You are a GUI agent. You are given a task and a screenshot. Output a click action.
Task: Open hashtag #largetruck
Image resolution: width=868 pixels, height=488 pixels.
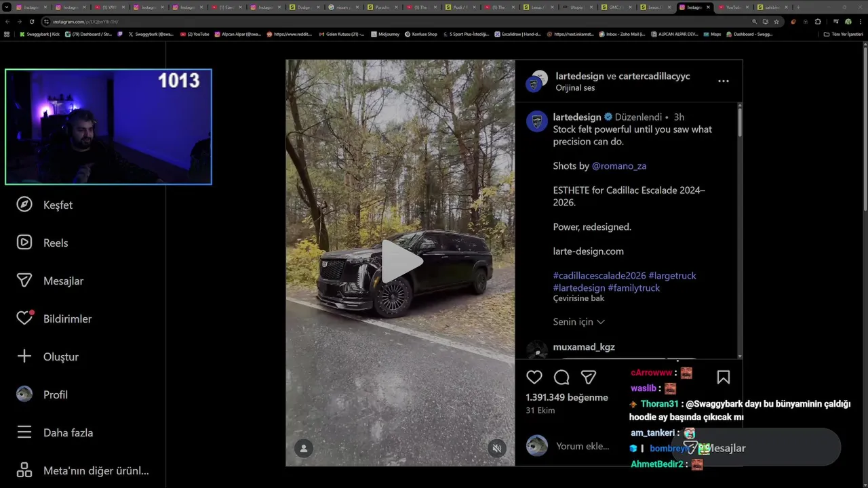672,276
